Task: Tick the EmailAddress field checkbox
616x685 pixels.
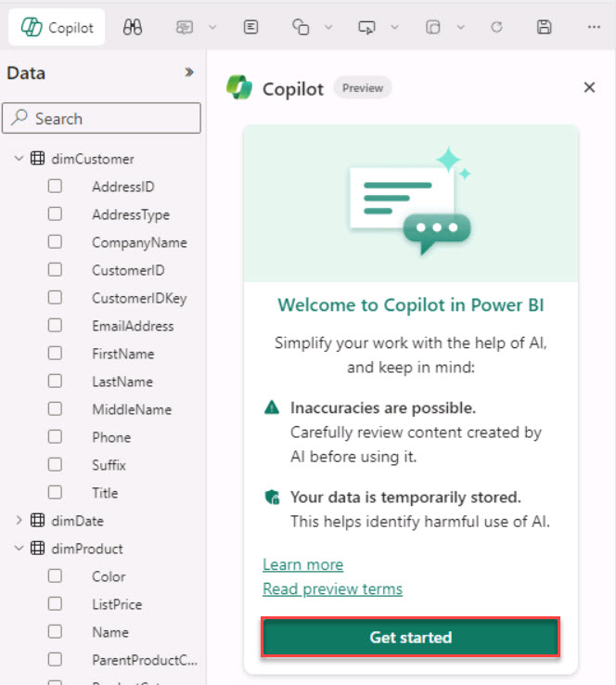Action: click(56, 326)
